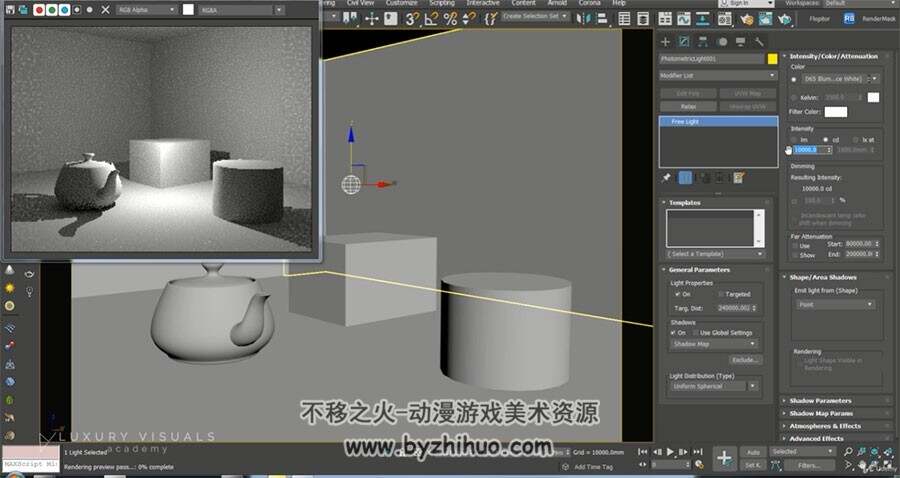This screenshot has width=900, height=478.
Task: Click the Play Animation button
Action: point(670,452)
